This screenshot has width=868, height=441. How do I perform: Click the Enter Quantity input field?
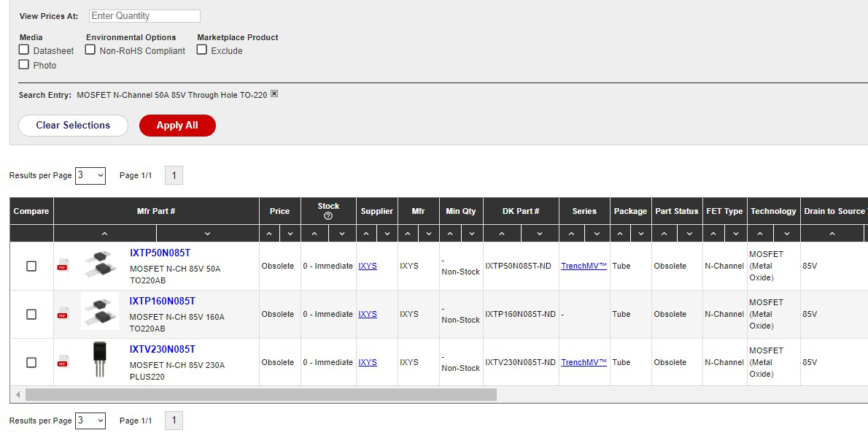[144, 16]
